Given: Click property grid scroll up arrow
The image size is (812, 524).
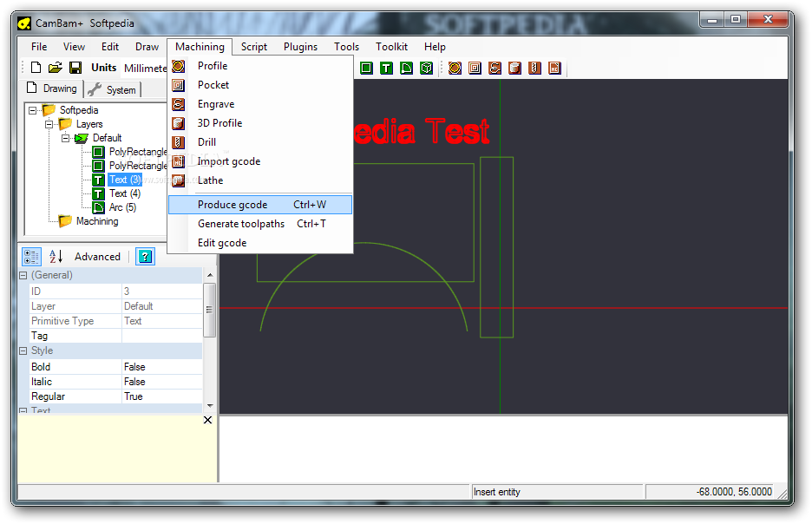Looking at the screenshot, I should click(x=210, y=275).
